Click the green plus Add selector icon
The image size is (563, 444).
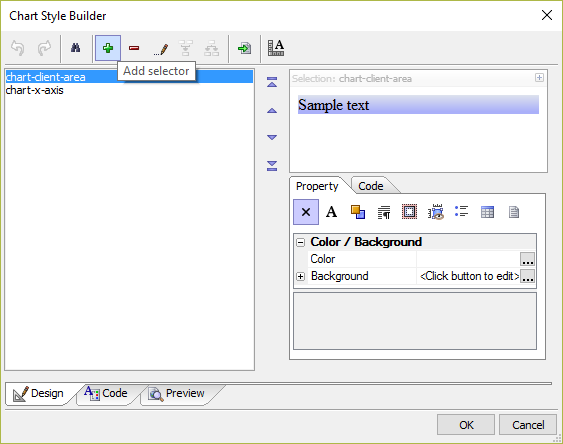pos(108,48)
